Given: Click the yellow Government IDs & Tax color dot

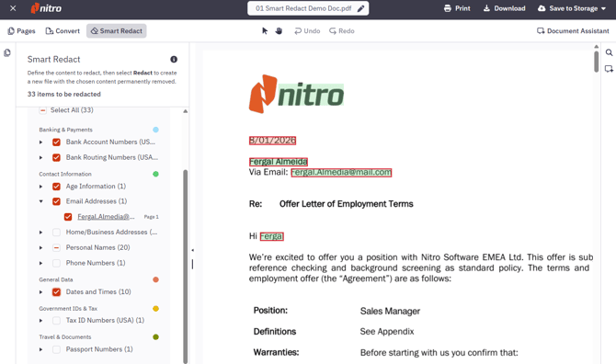Looking at the screenshot, I should click(x=155, y=309).
